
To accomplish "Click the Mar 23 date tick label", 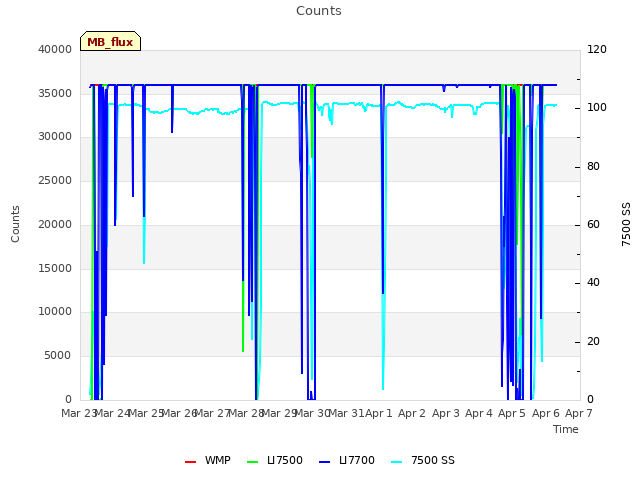I will pyautogui.click(x=78, y=413).
